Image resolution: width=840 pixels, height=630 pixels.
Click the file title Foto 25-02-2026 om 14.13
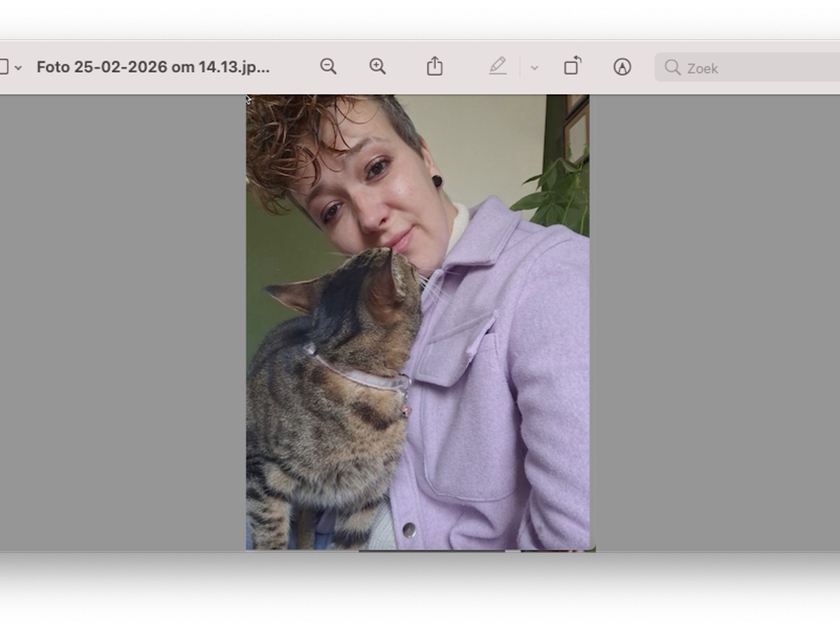point(153,67)
